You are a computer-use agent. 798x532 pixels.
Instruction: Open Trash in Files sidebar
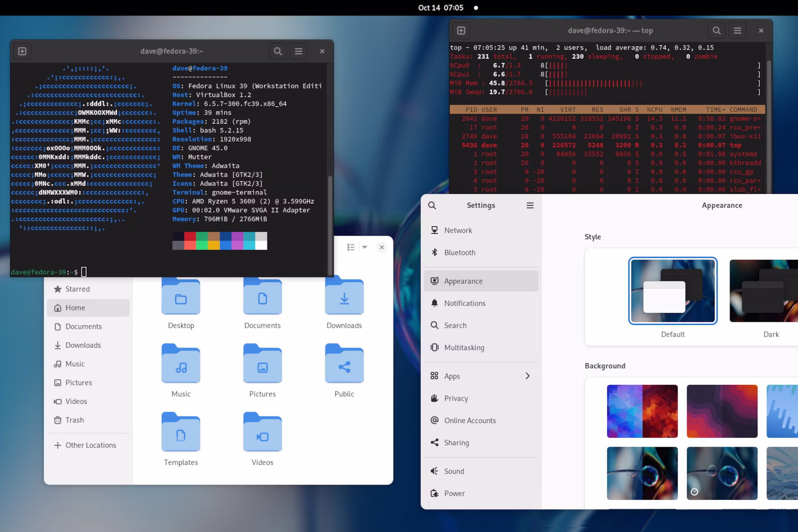[74, 420]
